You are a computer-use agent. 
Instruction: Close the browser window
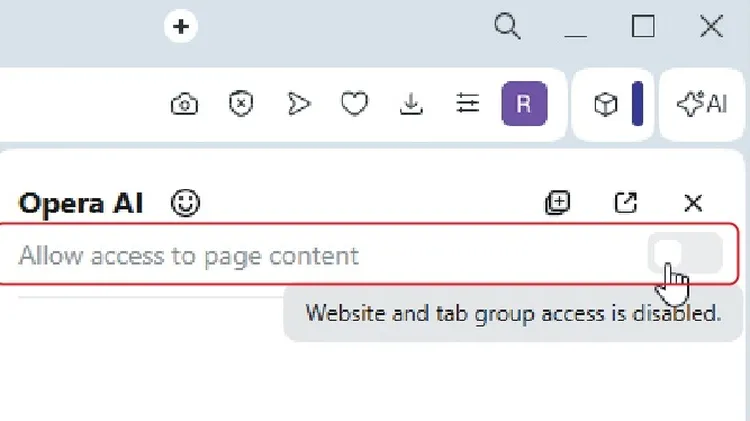click(711, 27)
